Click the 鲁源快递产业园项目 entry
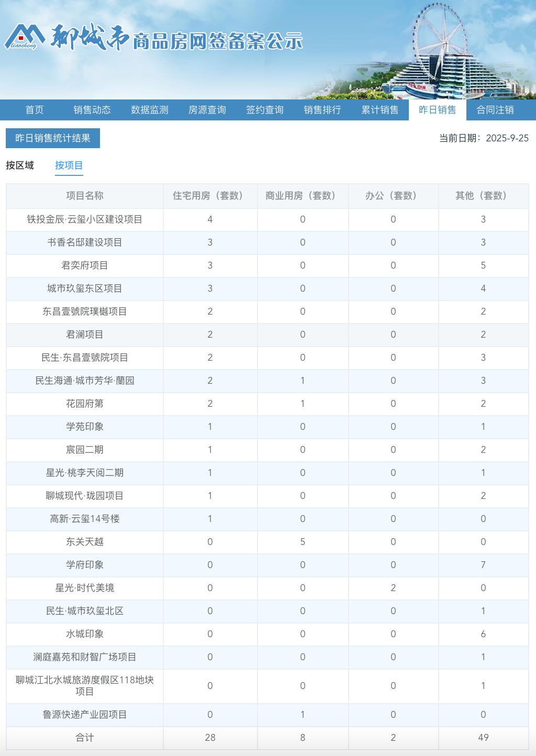The height and width of the screenshot is (756, 536). (85, 715)
